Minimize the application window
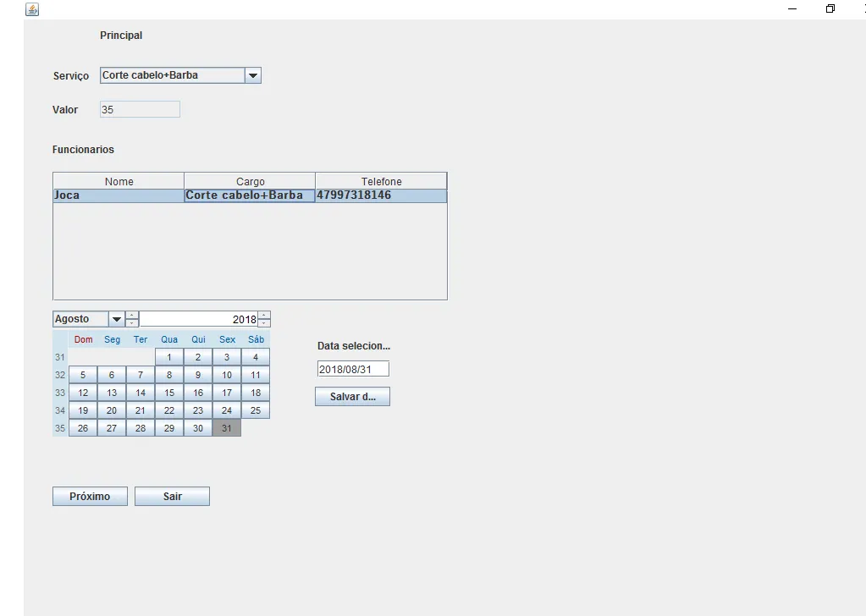Viewport: 866px width, 616px height. (792, 8)
